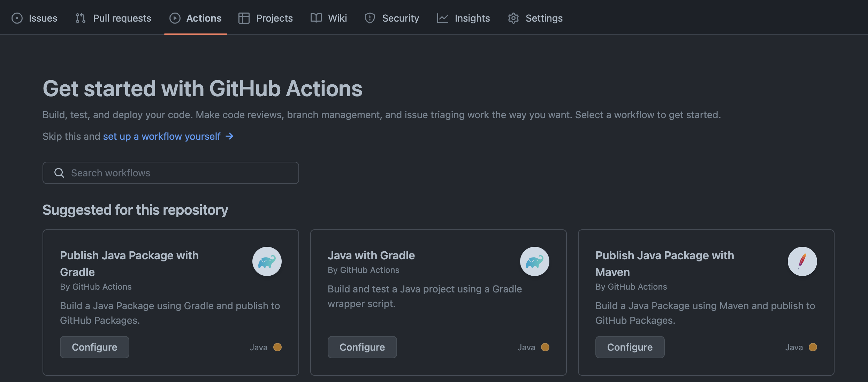Click the search magnifier icon
The image size is (868, 382).
[x=59, y=173]
